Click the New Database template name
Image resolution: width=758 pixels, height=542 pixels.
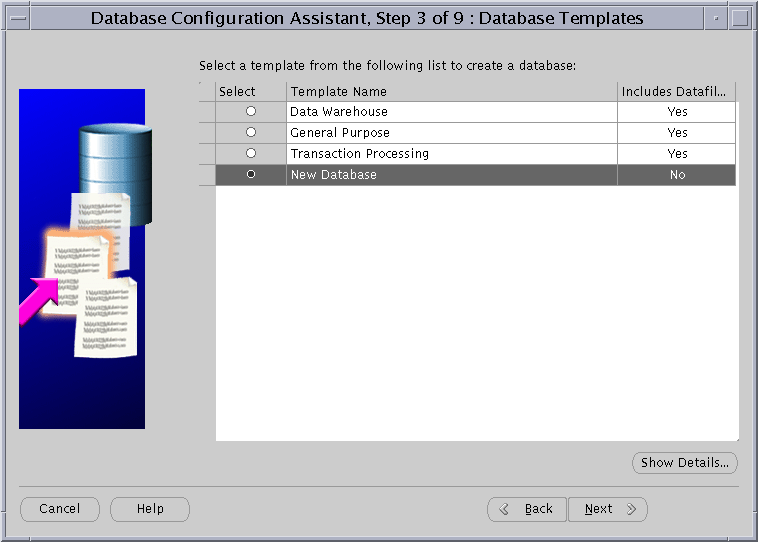point(333,175)
